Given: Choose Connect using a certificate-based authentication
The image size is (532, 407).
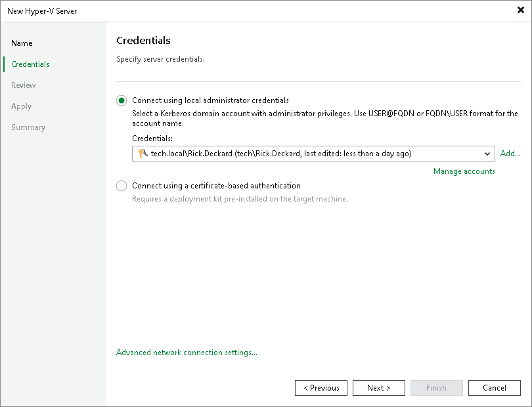Looking at the screenshot, I should pos(122,186).
